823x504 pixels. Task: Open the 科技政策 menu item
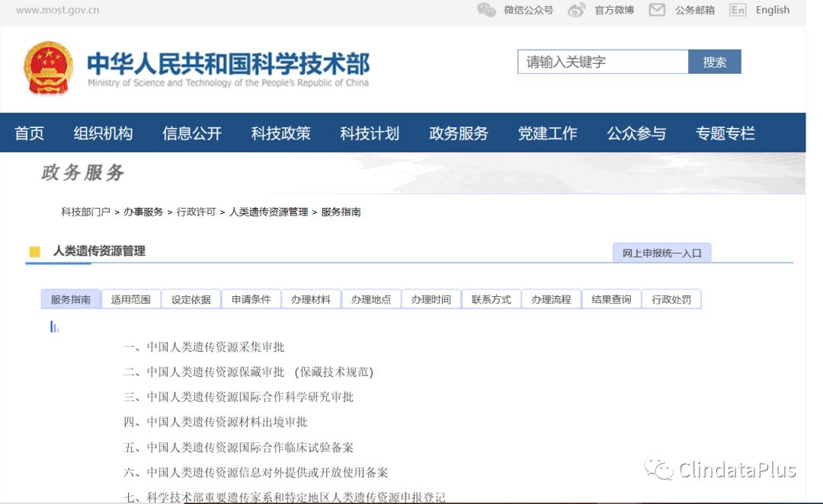(280, 133)
